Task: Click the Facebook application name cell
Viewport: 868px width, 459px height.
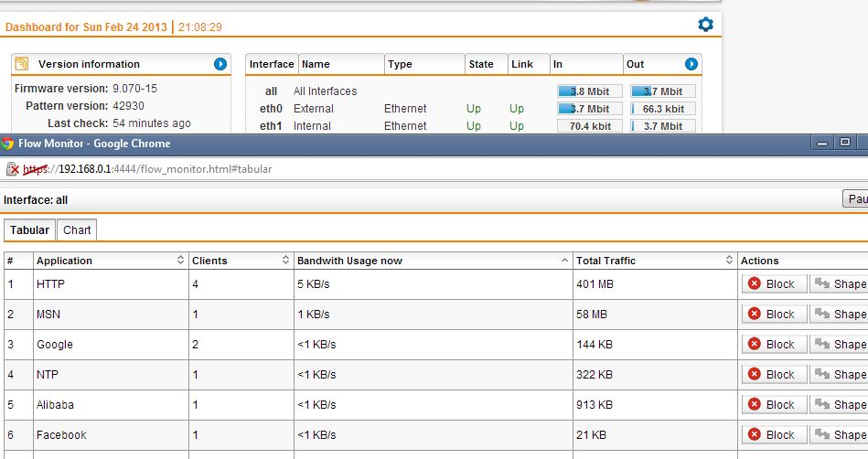Action: (x=111, y=434)
